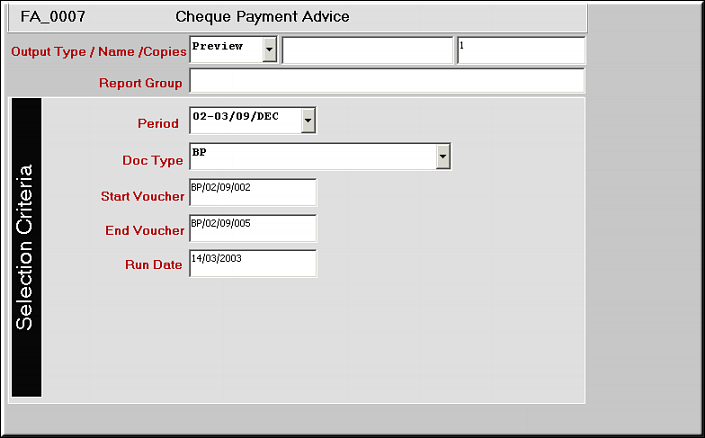Click the Run Date label

tap(152, 265)
